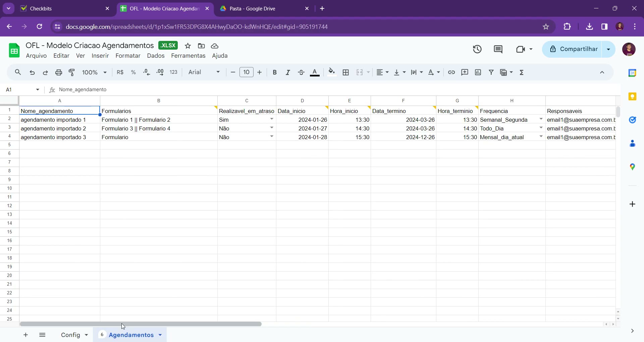
Task: Open text rotation dropdown
Action: 434,72
